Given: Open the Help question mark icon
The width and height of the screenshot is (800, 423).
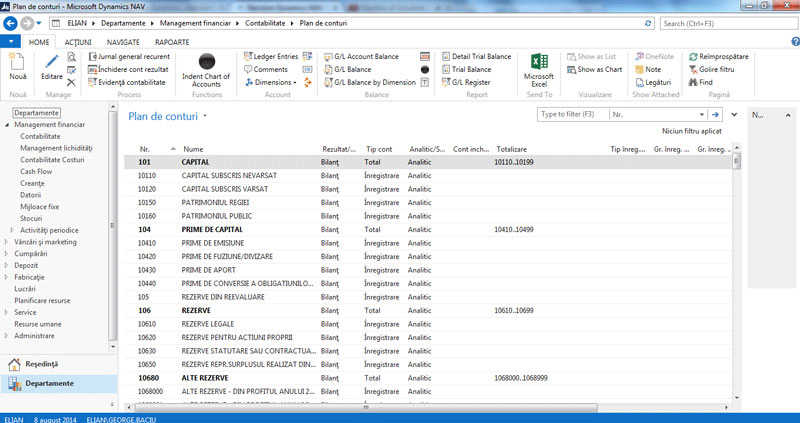Looking at the screenshot, I should tap(795, 42).
